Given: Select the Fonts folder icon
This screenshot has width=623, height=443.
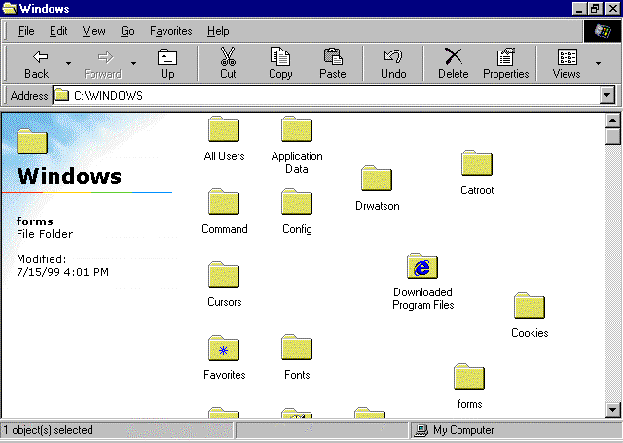Looking at the screenshot, I should [297, 348].
